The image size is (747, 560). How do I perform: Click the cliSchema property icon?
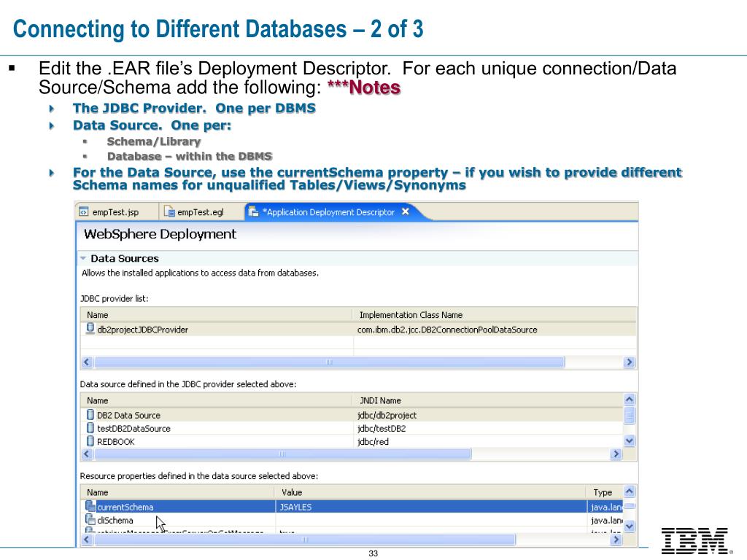point(90,520)
